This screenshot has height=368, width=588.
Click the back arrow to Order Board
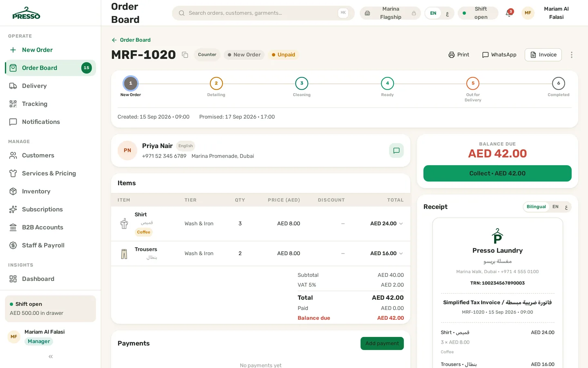coord(114,40)
